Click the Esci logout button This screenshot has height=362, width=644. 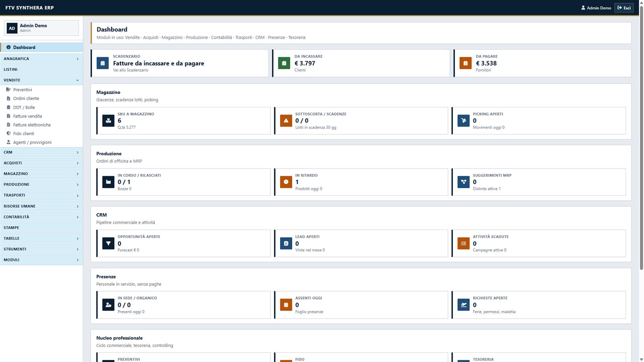coord(624,8)
